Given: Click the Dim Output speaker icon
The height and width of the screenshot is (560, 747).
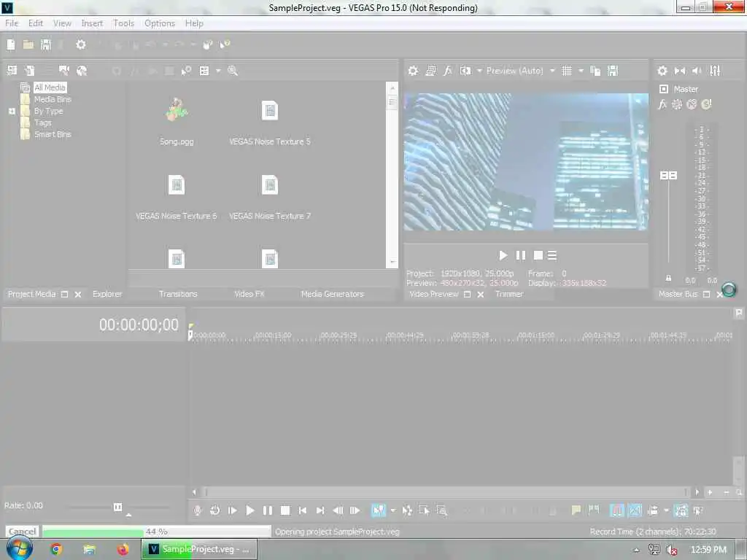Looking at the screenshot, I should click(x=697, y=71).
